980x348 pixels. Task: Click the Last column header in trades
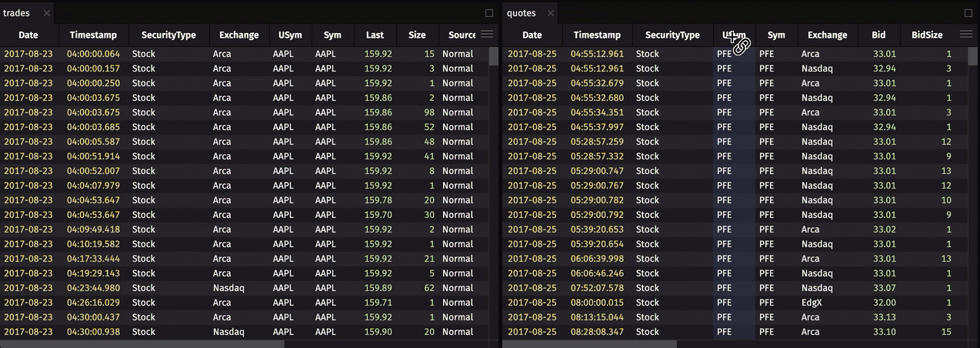(375, 35)
